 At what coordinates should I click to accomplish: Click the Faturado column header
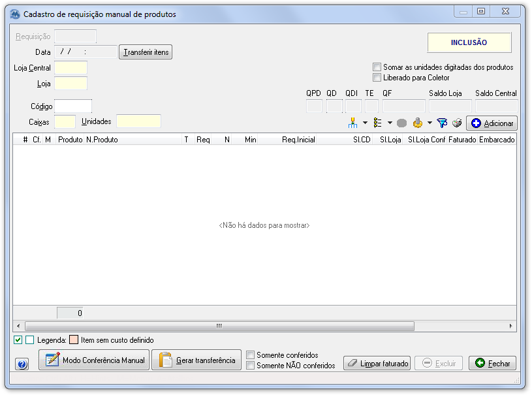click(462, 140)
